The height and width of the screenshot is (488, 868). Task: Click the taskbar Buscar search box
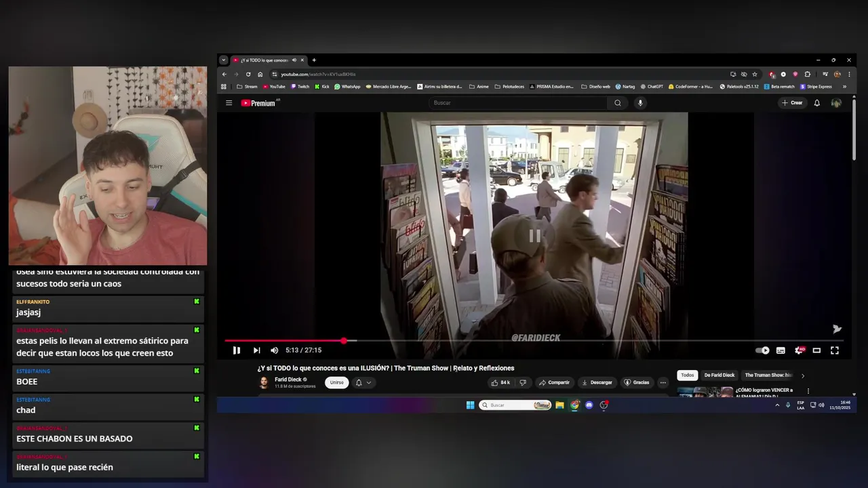pos(515,405)
